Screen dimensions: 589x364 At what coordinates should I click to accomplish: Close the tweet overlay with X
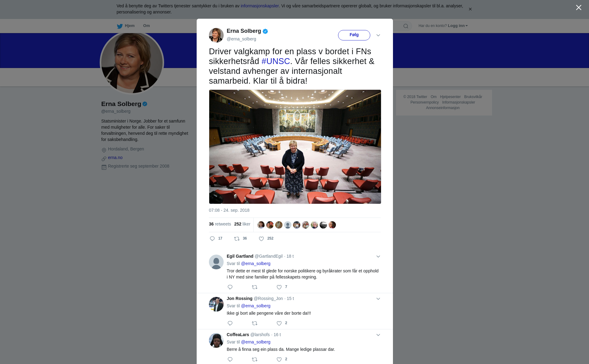[x=579, y=8]
